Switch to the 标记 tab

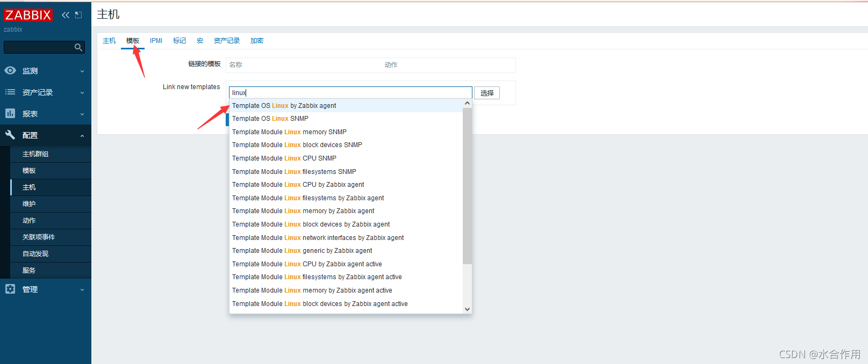(x=180, y=41)
